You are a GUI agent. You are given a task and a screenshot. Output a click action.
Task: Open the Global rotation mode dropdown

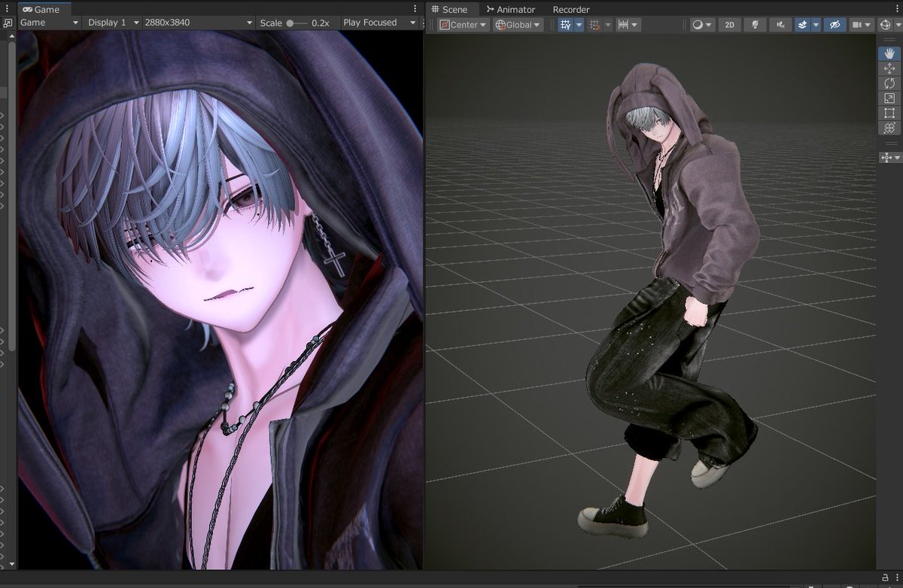pyautogui.click(x=518, y=25)
